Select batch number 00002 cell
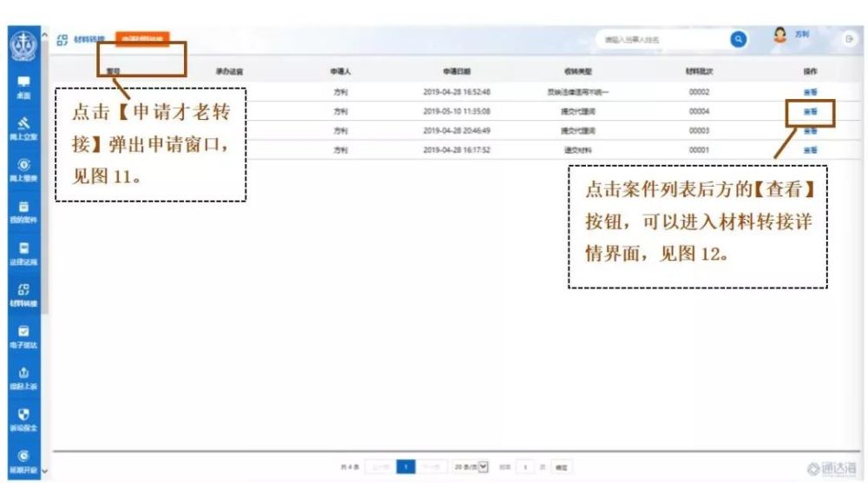The width and height of the screenshot is (868, 483). pyautogui.click(x=699, y=92)
